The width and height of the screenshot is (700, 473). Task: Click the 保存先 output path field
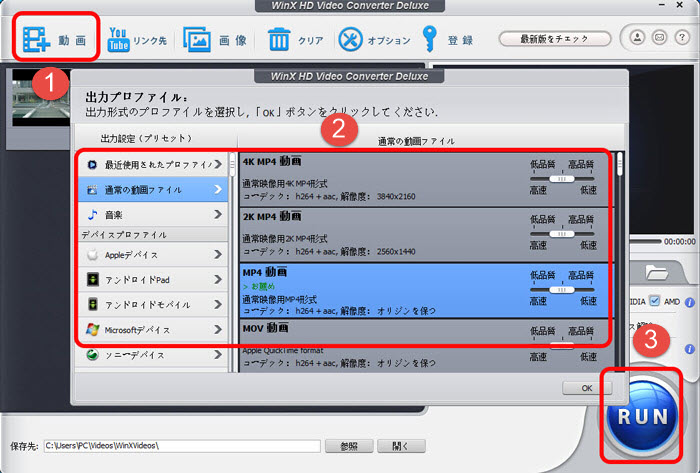[x=182, y=446]
